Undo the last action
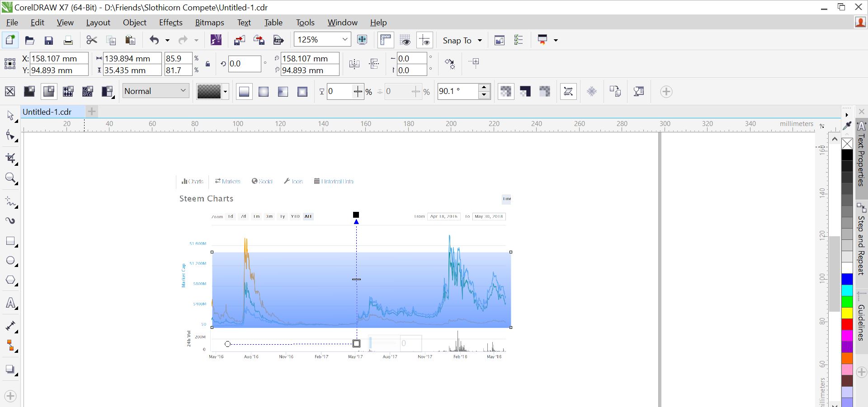The height and width of the screenshot is (407, 868). pos(154,40)
